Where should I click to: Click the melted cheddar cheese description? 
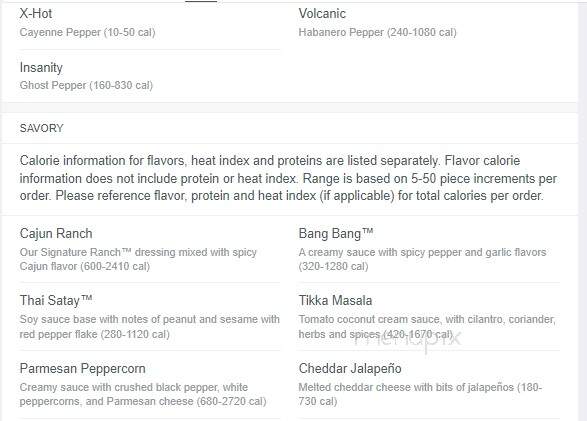(420, 394)
